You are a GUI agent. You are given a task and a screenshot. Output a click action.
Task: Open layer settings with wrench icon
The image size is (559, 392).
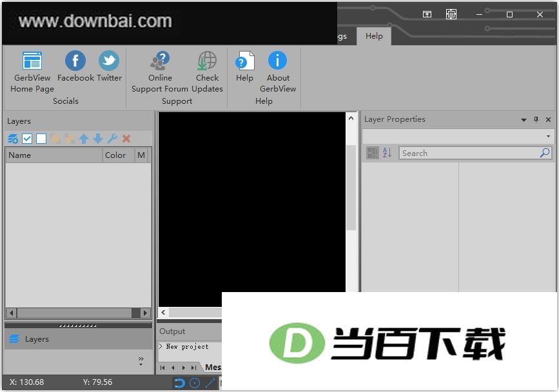112,139
